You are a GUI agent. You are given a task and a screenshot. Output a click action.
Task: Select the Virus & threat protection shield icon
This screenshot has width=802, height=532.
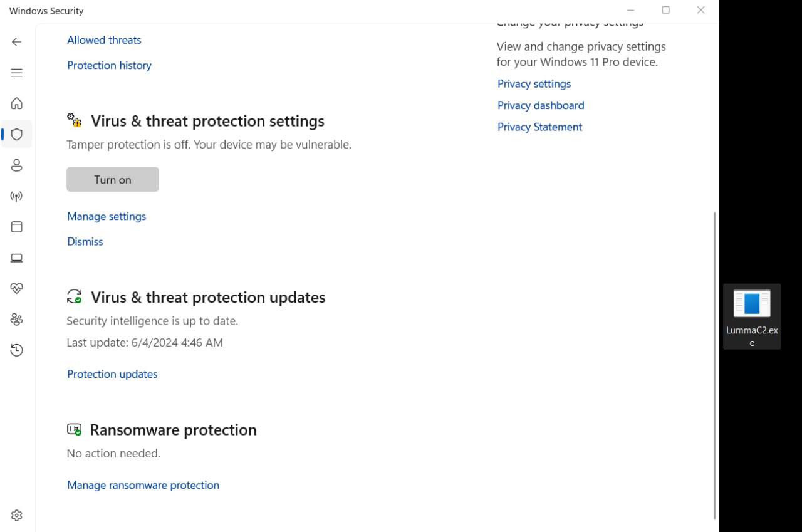click(x=17, y=134)
